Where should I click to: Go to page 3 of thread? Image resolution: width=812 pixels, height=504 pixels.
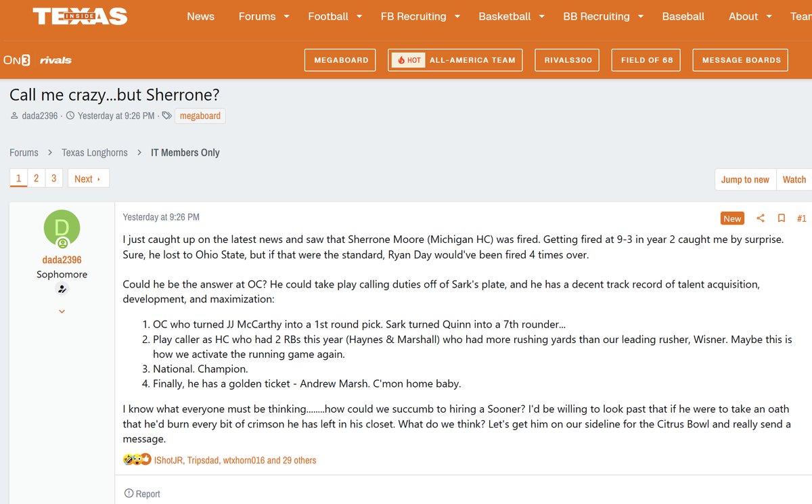pos(54,179)
